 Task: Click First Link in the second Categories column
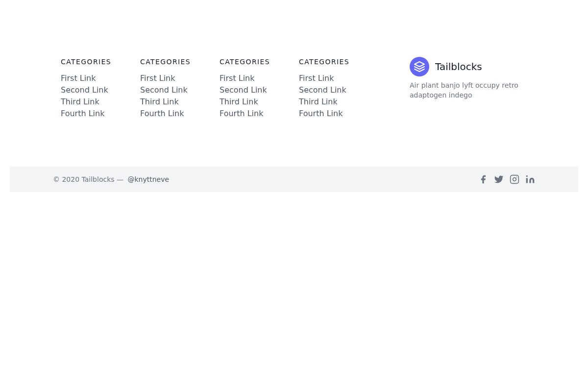click(158, 78)
